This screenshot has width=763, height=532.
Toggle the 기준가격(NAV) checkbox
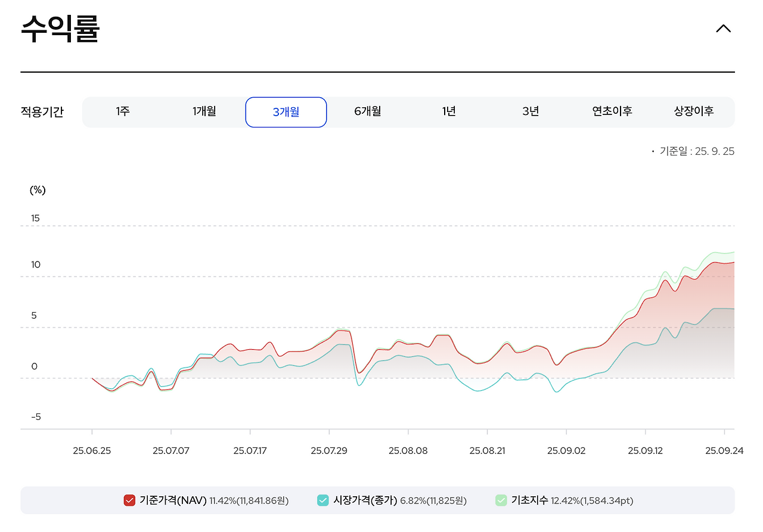click(x=129, y=500)
